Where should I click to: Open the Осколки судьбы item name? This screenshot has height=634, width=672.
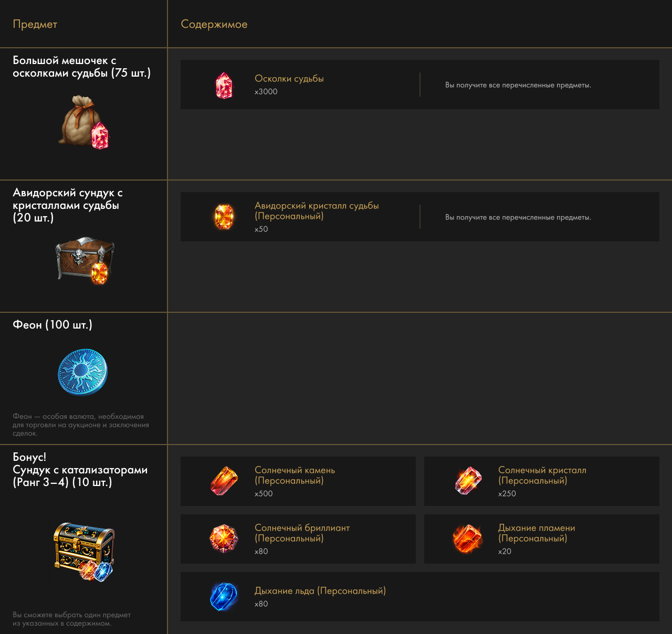(289, 79)
